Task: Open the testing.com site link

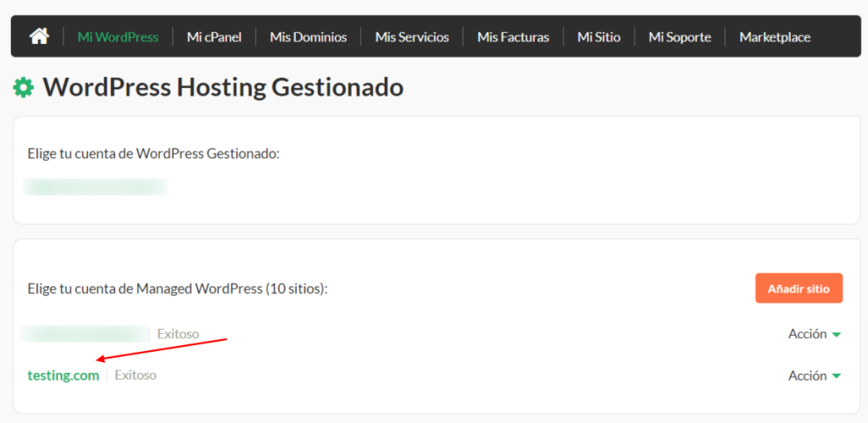Action: 64,376
